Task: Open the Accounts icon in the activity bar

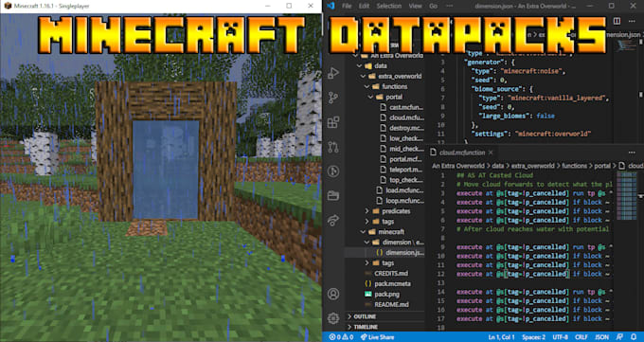Action: (333, 294)
